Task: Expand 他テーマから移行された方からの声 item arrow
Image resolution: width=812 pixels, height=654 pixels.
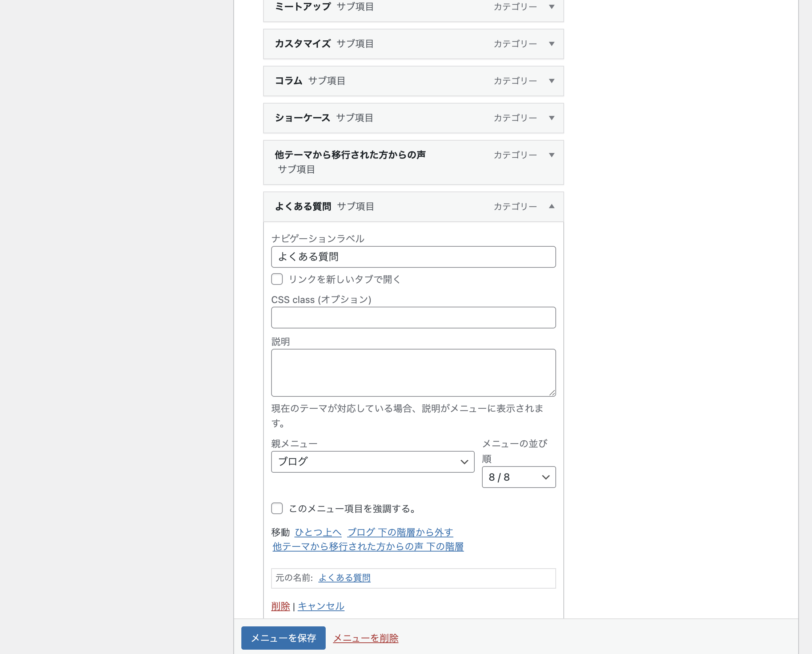Action: (x=551, y=155)
